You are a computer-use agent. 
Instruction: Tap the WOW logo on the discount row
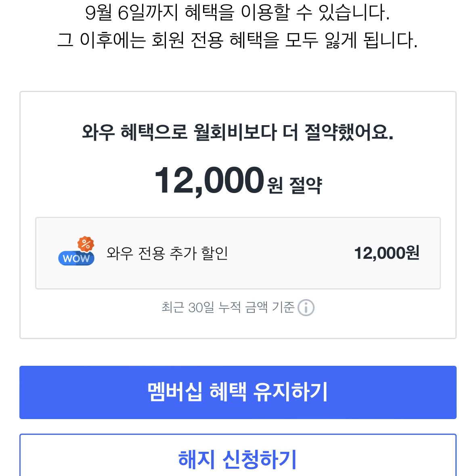point(76,258)
